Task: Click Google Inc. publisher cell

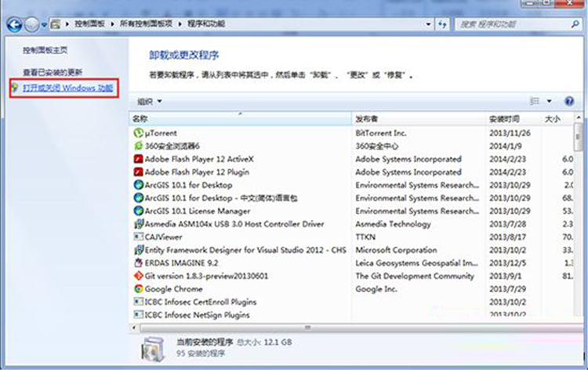Action: (x=376, y=289)
